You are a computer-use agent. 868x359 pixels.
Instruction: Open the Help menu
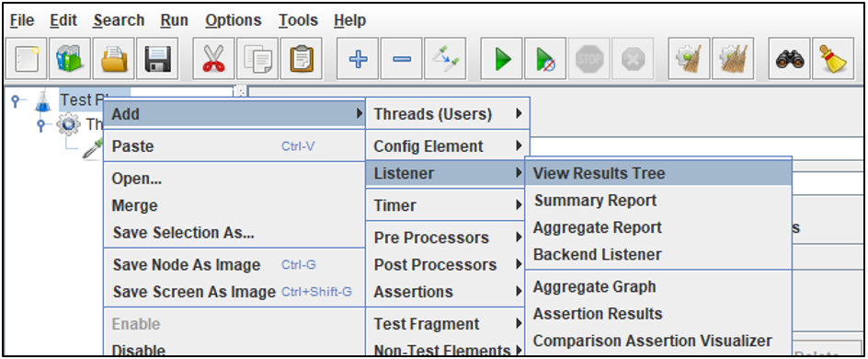coord(349,20)
